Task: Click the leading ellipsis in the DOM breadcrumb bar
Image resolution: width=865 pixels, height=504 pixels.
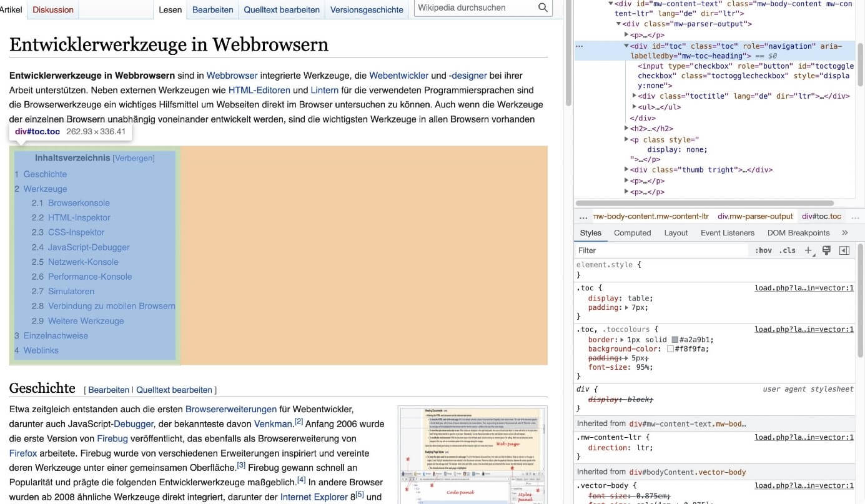Action: pyautogui.click(x=583, y=217)
